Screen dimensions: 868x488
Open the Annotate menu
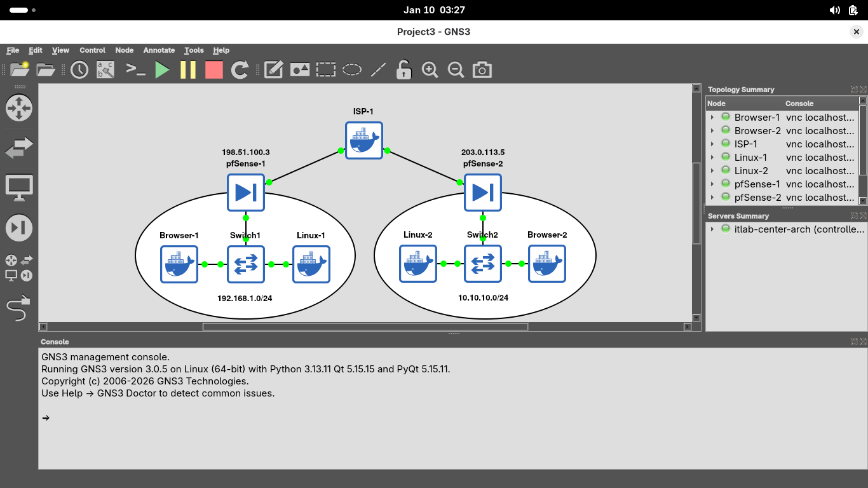(159, 50)
